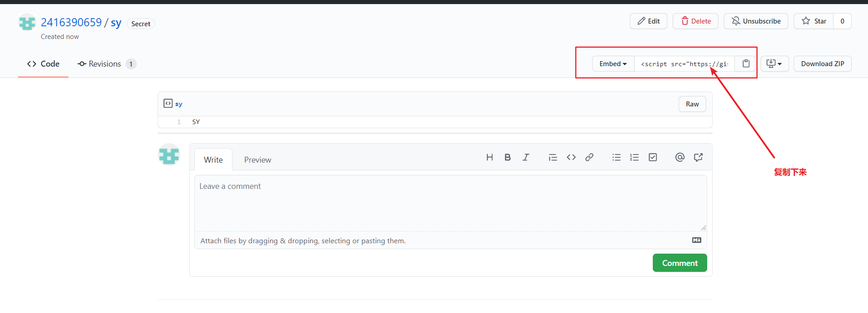Click the file code icon next to sy

(x=168, y=103)
